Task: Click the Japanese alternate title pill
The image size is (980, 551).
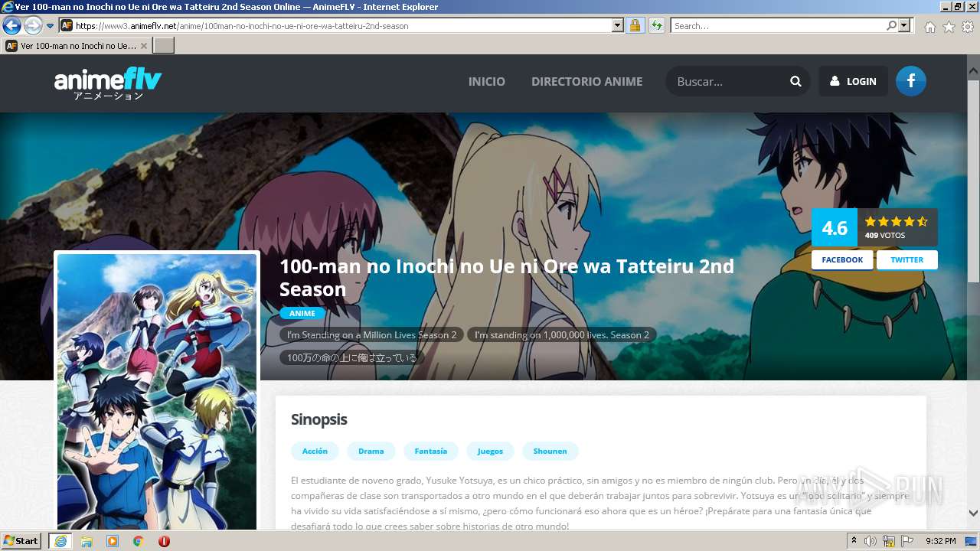Action: pos(351,357)
